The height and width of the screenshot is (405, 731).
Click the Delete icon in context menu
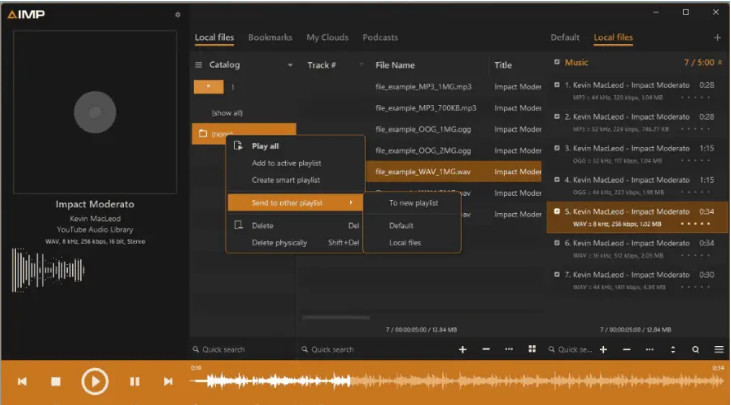(x=238, y=225)
